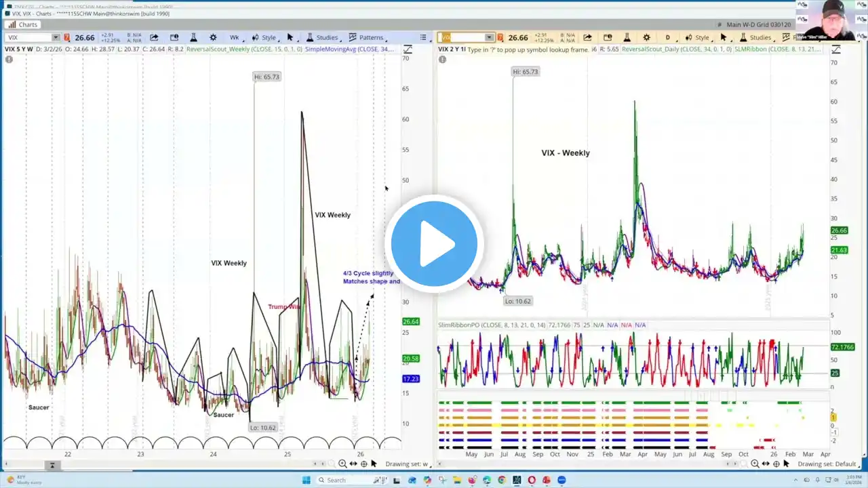The width and height of the screenshot is (868, 488).
Task: Click the 26.64 price bubble on left axis
Action: (x=411, y=321)
